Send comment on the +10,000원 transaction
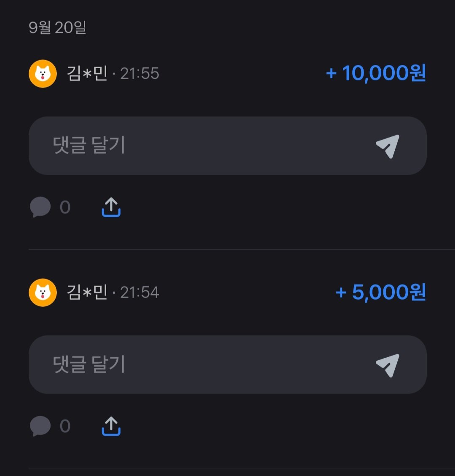The height and width of the screenshot is (476, 455). point(388,146)
